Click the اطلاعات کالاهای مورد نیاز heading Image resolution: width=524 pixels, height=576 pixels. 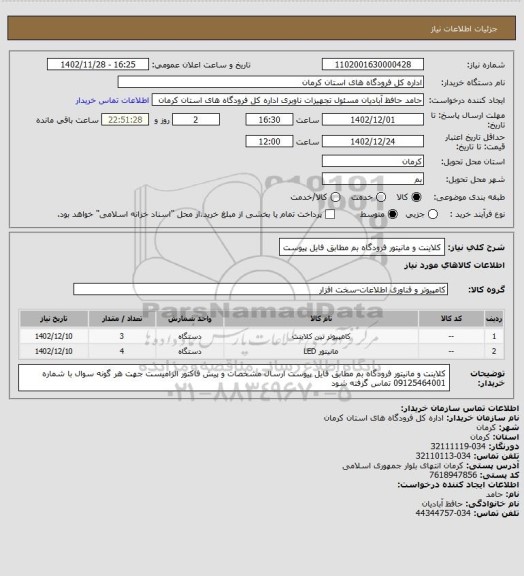coord(454,265)
